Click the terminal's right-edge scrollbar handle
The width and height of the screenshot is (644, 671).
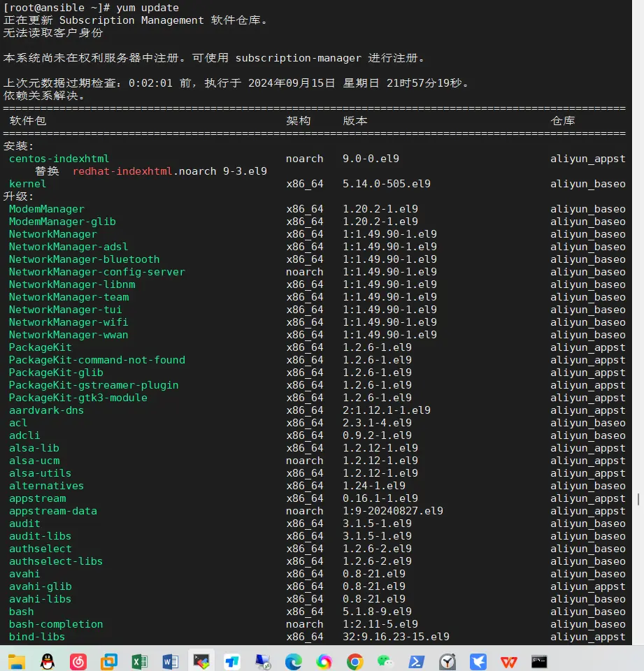638,499
